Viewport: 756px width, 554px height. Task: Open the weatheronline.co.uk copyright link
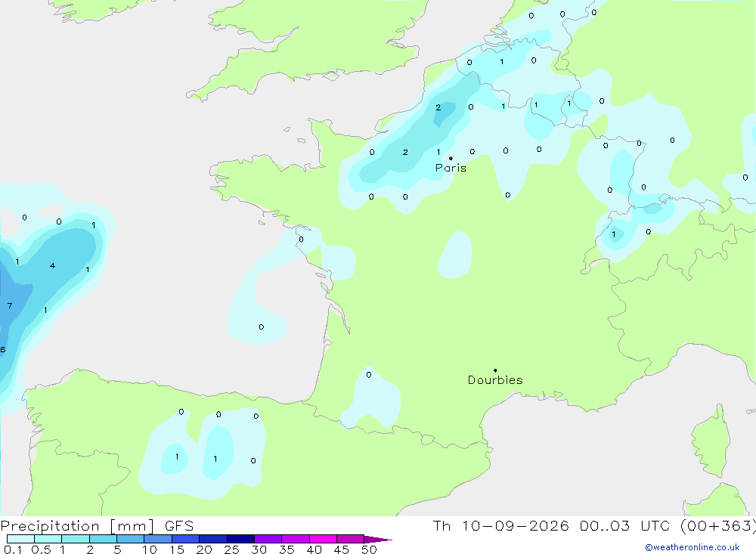tap(692, 547)
